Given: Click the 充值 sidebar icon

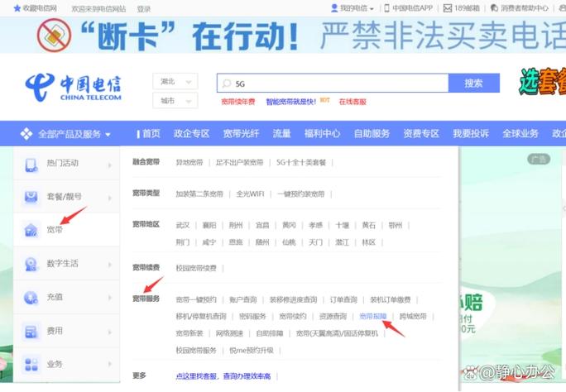Looking at the screenshot, I should pos(31,297).
